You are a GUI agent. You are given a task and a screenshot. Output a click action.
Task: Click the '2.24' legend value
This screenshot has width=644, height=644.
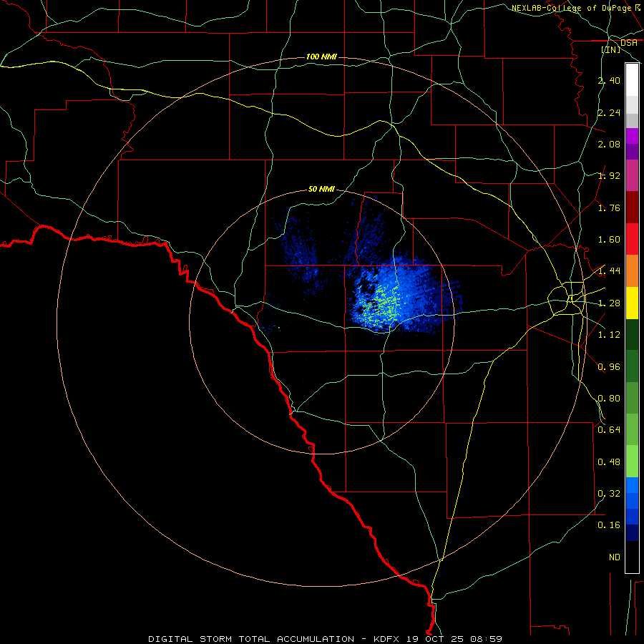coord(609,112)
